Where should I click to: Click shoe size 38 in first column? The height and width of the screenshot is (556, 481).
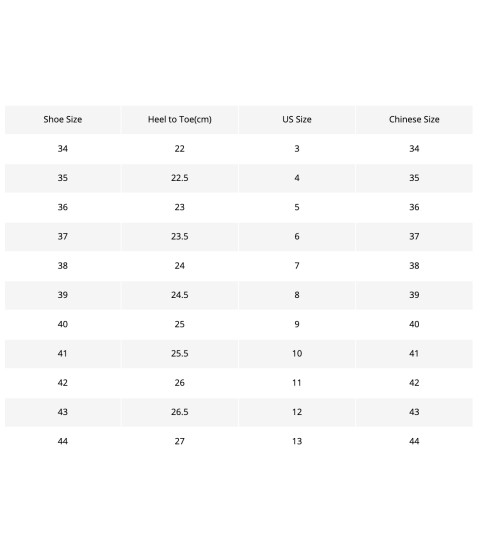tap(63, 266)
